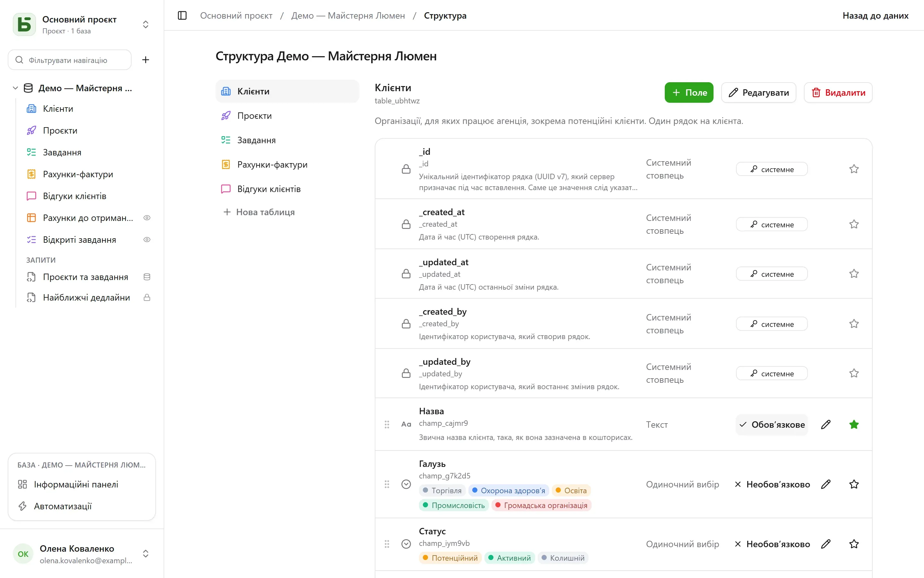Select Проєкти in the structure table list
Image resolution: width=924 pixels, height=578 pixels.
tap(287, 116)
